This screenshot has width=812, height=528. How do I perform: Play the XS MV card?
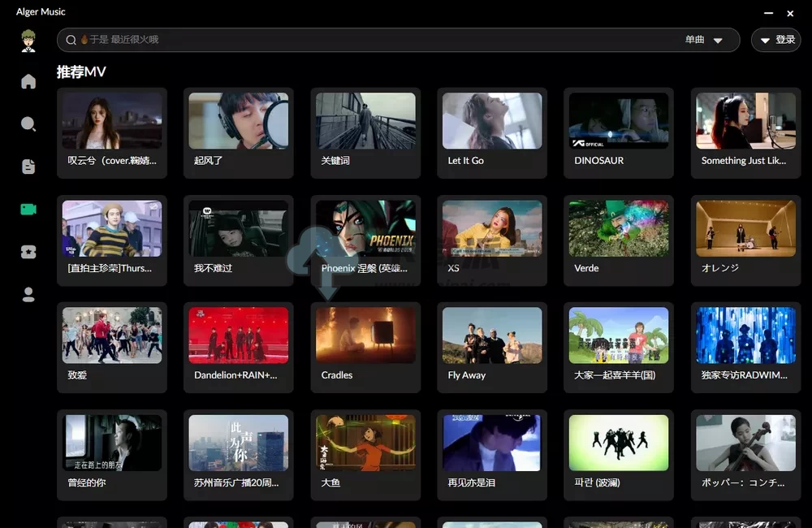coord(492,240)
